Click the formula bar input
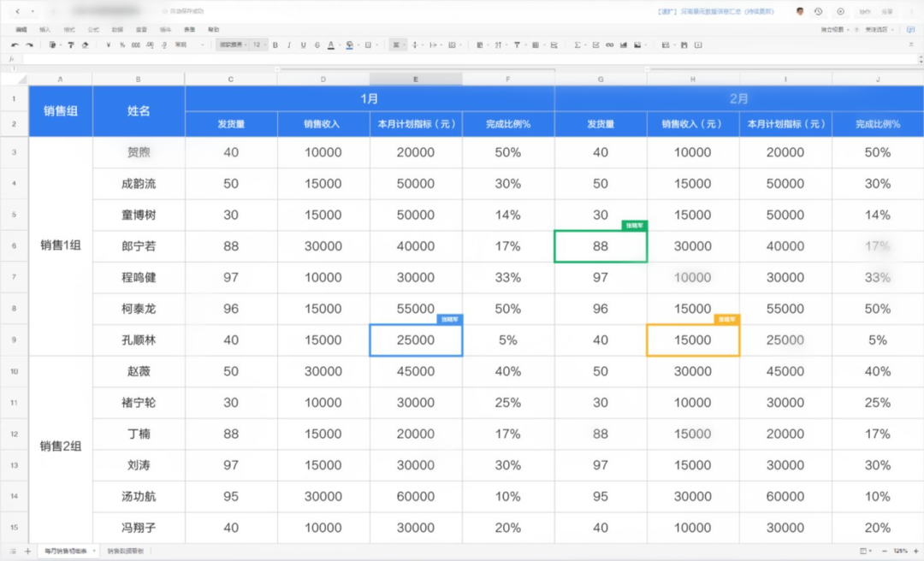 click(x=469, y=59)
